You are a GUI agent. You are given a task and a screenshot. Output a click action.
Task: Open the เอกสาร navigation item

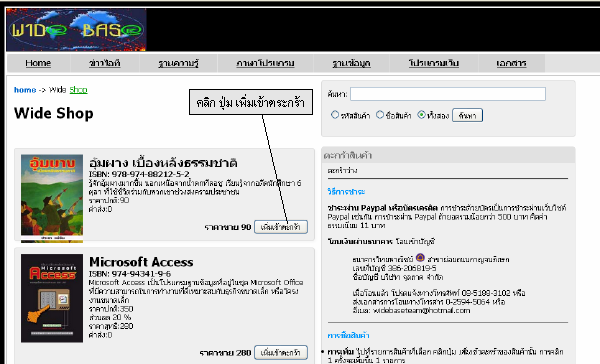[x=511, y=63]
